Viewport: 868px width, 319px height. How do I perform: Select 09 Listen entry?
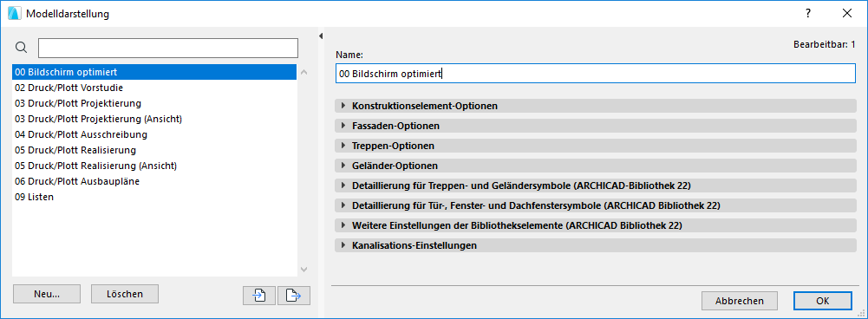(x=154, y=197)
